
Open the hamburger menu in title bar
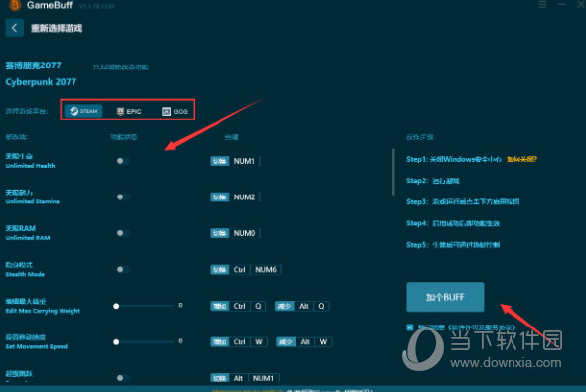coord(542,5)
